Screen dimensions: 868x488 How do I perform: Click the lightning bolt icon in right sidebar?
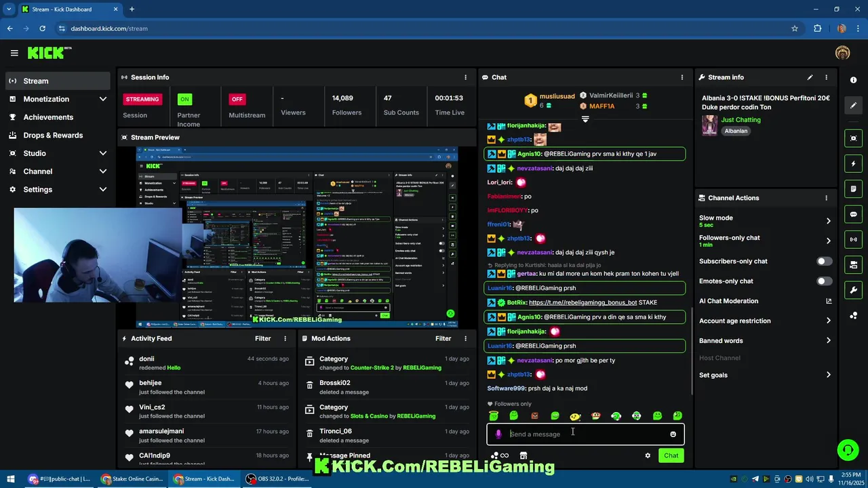click(x=853, y=163)
